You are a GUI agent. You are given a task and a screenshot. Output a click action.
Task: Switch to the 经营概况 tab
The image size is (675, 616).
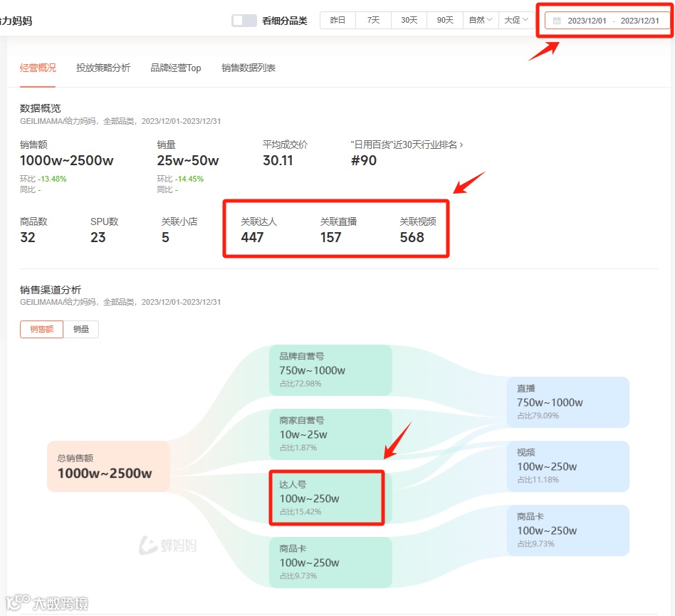pos(38,68)
